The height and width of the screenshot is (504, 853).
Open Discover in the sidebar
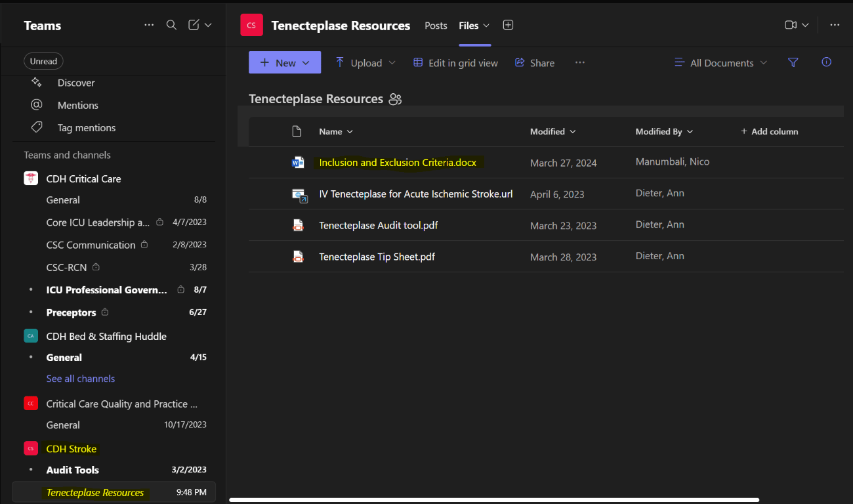[76, 83]
